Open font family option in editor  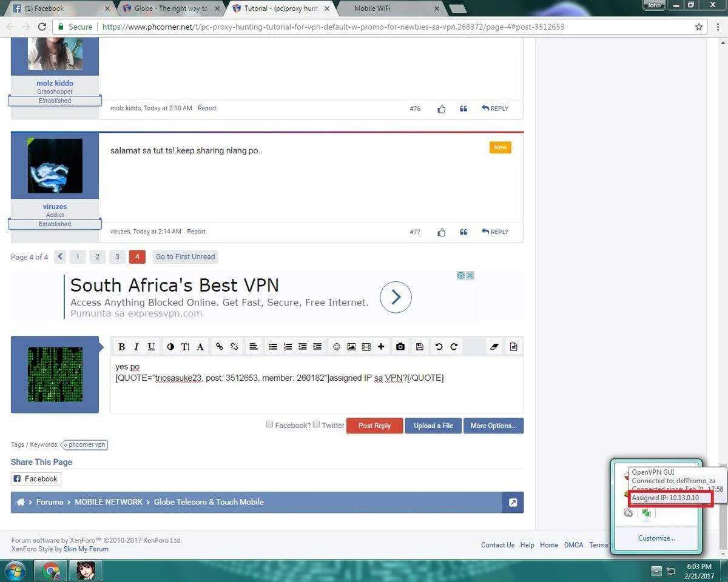click(200, 347)
